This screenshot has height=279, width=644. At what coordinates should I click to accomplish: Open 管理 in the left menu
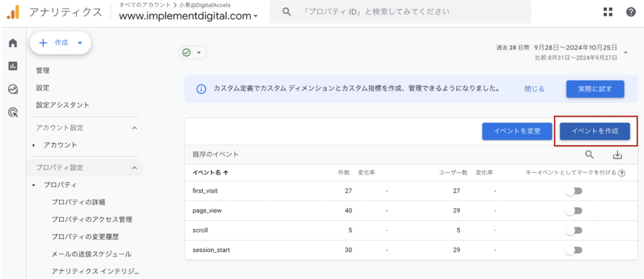43,70
